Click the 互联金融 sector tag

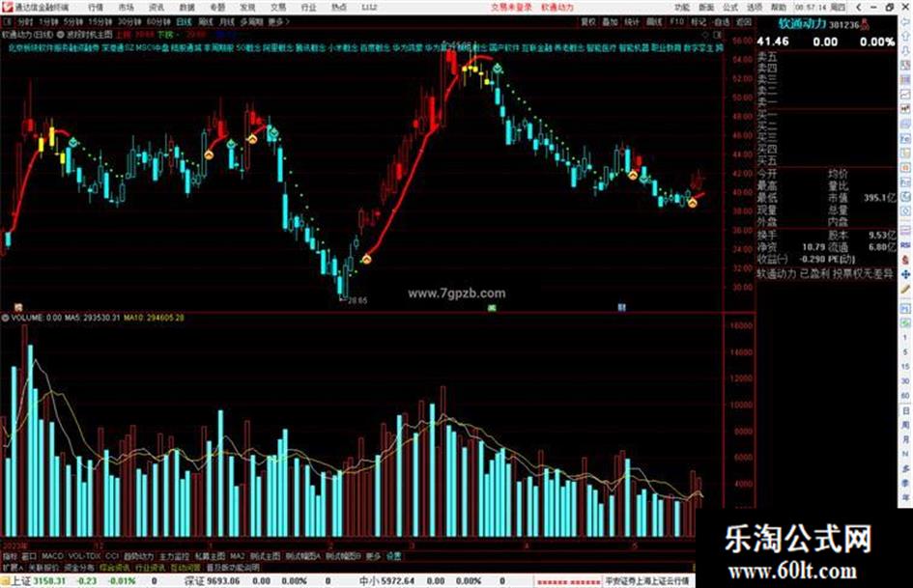[537, 47]
